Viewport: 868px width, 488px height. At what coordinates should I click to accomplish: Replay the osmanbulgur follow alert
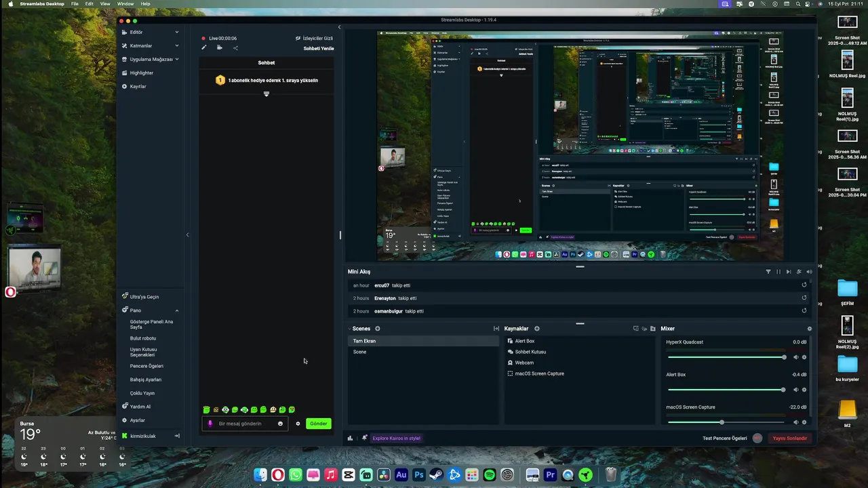[x=804, y=311]
